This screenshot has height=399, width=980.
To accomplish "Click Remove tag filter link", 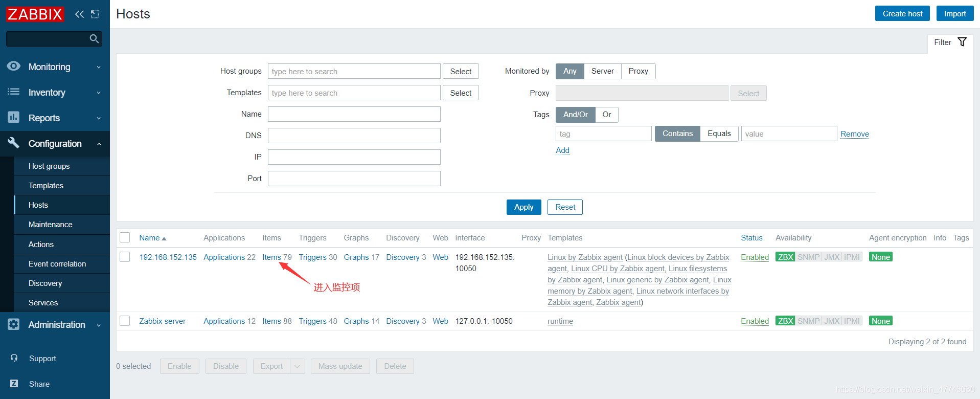I will click(x=855, y=134).
